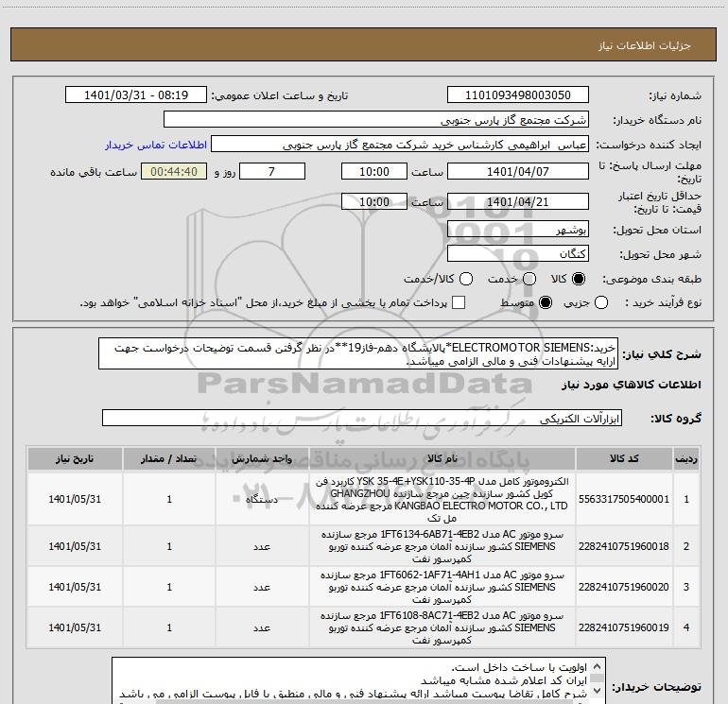Click the 1FT6134-6AB71-4EB2 servo motor name
This screenshot has width=728, height=704.
(x=442, y=547)
